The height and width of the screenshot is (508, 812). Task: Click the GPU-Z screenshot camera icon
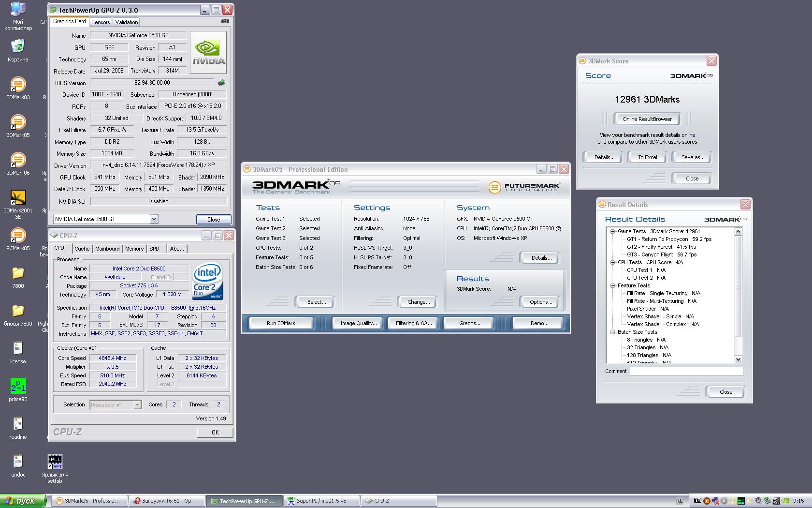pos(225,21)
